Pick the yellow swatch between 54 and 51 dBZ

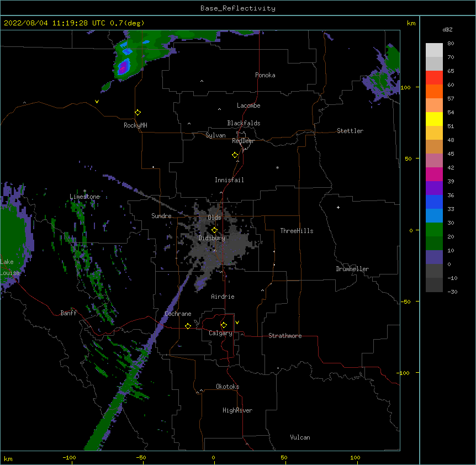[x=434, y=119]
